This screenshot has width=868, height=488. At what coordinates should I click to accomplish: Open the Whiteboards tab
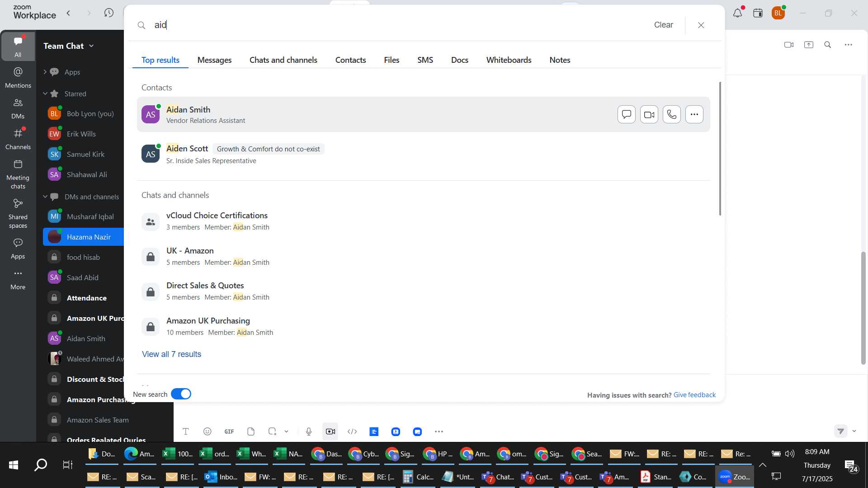click(509, 60)
